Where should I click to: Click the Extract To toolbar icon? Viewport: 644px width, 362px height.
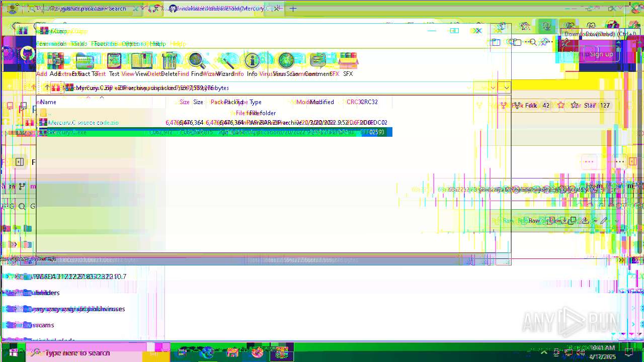(85, 64)
